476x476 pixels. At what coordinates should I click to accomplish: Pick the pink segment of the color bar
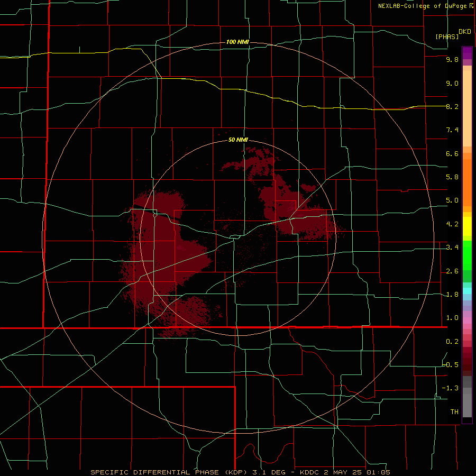pyautogui.click(x=467, y=321)
